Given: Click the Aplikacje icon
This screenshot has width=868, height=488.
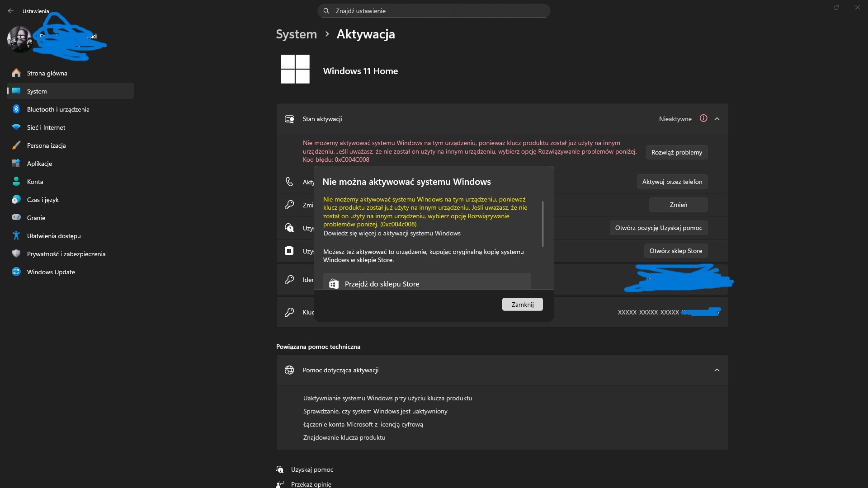Looking at the screenshot, I should [x=16, y=164].
